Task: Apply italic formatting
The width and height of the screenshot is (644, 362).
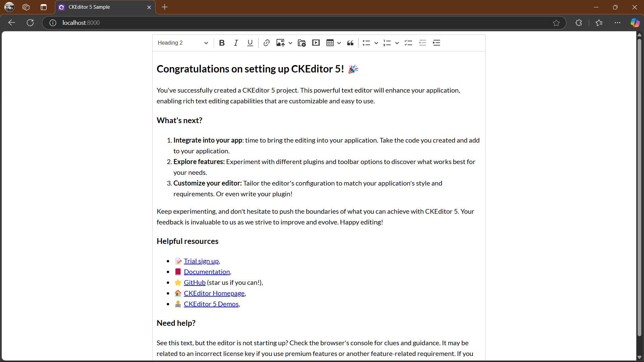Action: [236, 43]
